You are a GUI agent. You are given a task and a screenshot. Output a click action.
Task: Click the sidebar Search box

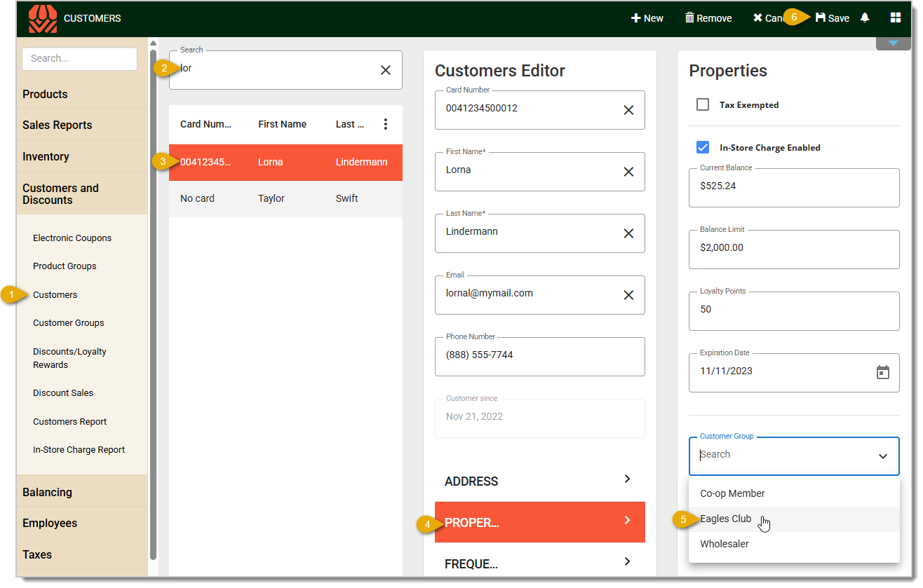point(79,59)
